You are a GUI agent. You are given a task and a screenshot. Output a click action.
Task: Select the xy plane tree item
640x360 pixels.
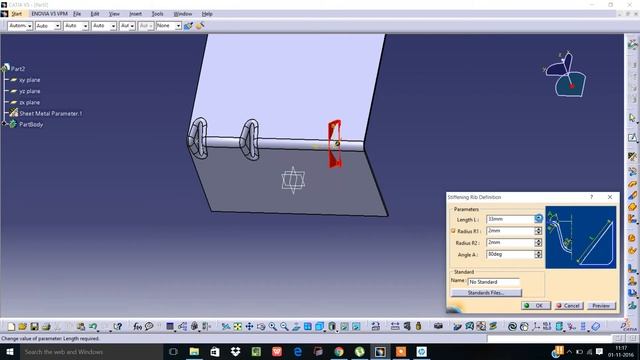29,80
